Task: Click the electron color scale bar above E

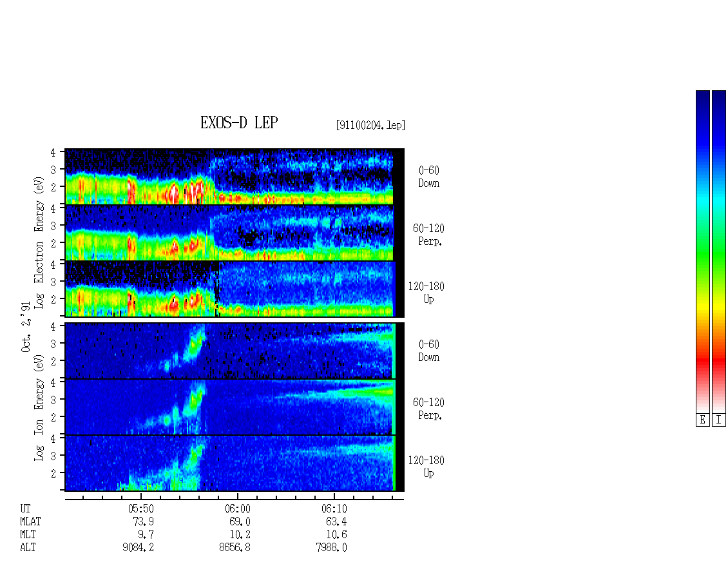Action: (702, 251)
